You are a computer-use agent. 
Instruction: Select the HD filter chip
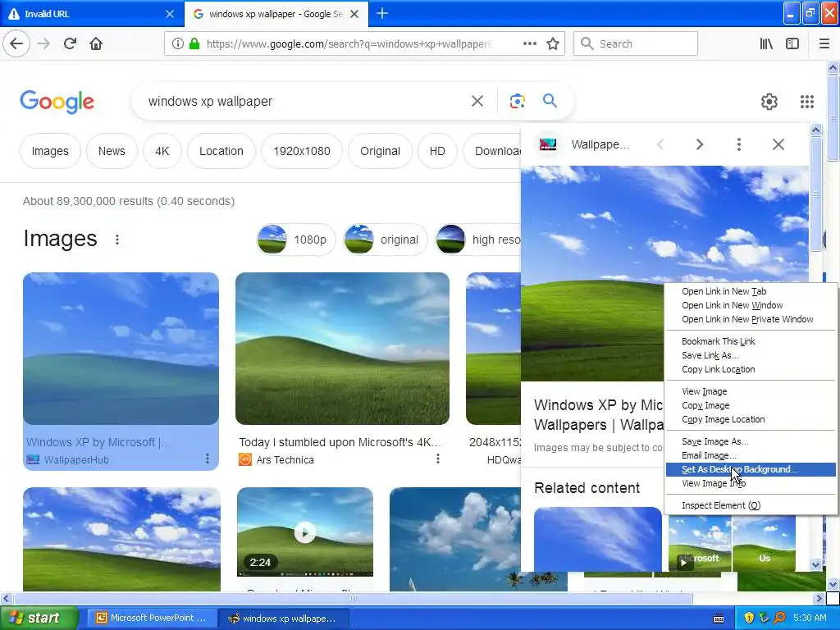coord(437,151)
